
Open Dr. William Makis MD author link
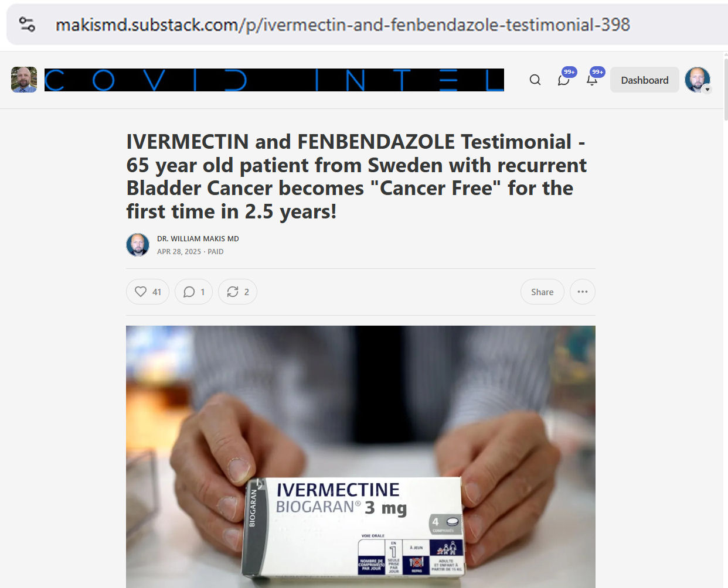198,238
